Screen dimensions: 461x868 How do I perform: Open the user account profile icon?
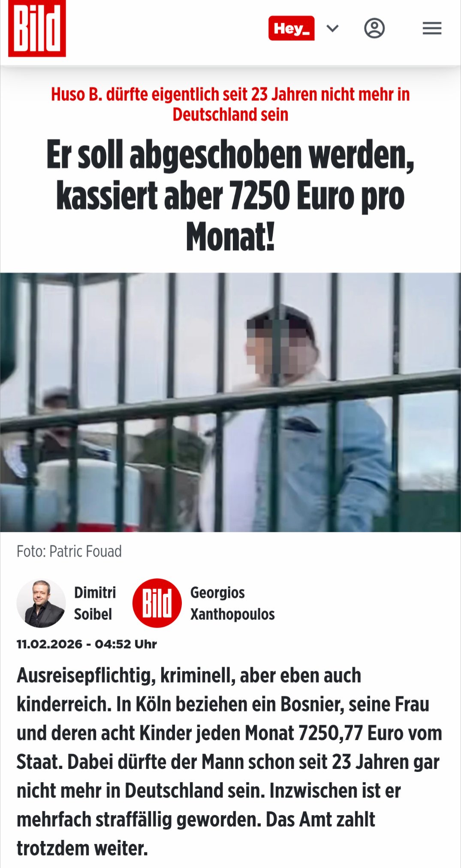374,28
